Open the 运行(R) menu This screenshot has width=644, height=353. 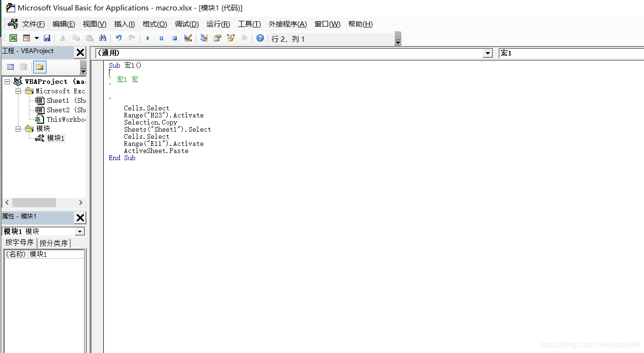[x=218, y=24]
